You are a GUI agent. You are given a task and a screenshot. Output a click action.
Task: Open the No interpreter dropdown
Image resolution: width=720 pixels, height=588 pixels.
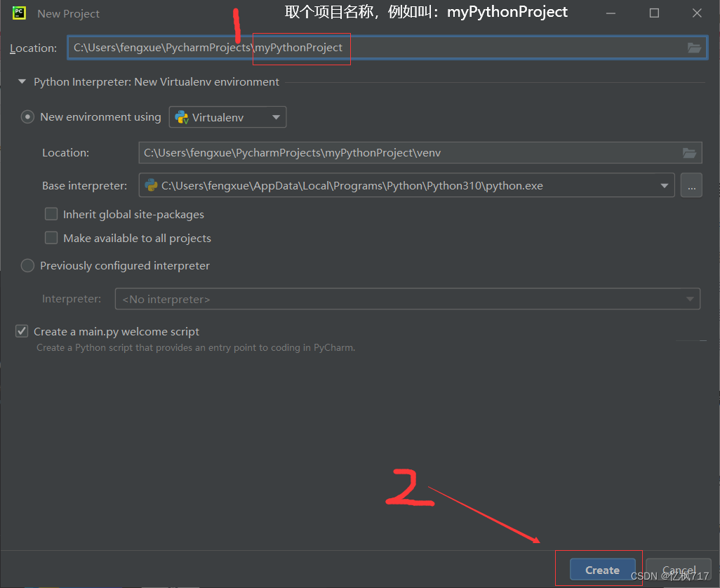click(407, 299)
